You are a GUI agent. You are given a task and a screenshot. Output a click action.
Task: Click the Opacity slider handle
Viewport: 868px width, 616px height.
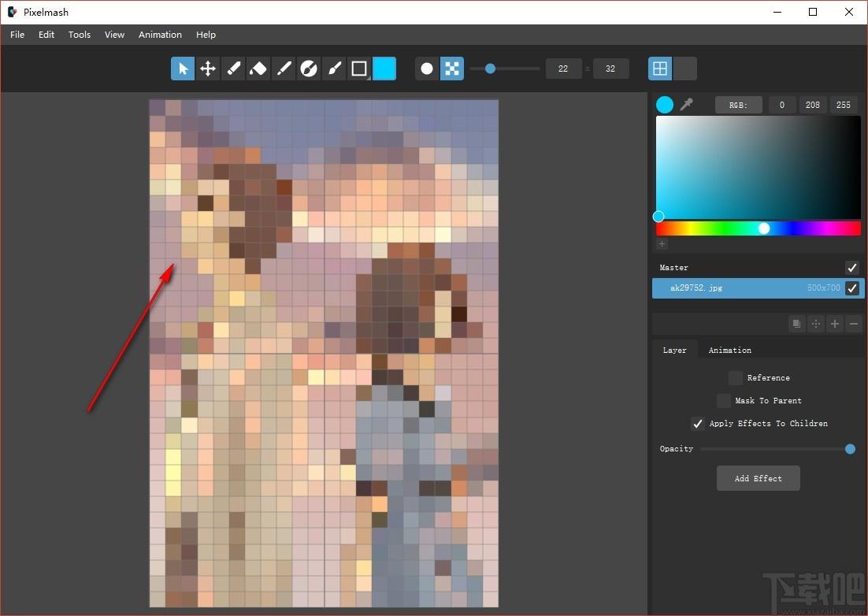(851, 449)
